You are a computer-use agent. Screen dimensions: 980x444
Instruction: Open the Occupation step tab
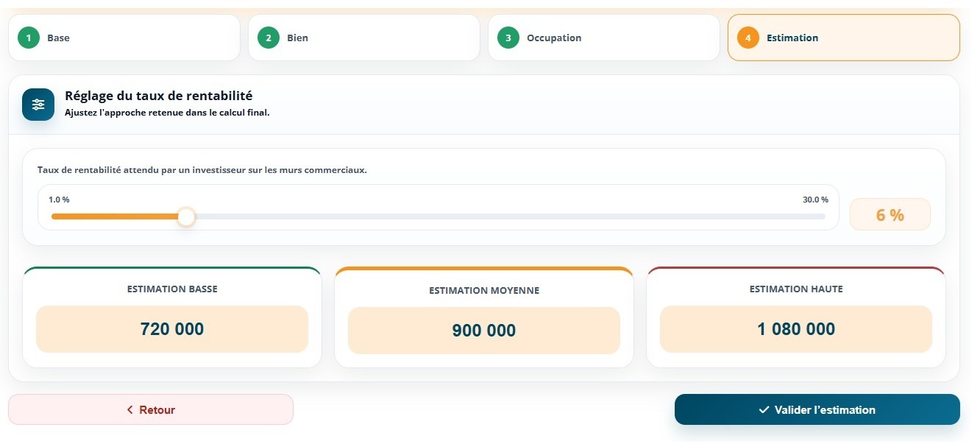pyautogui.click(x=604, y=38)
